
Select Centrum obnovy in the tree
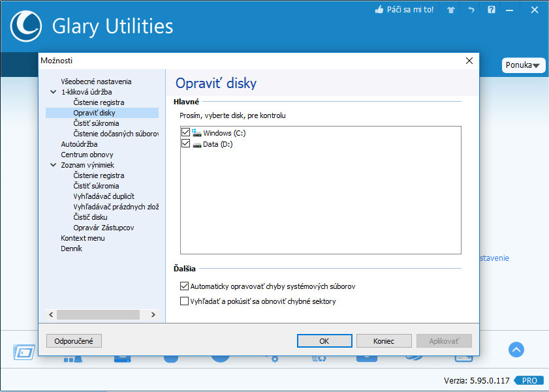87,155
